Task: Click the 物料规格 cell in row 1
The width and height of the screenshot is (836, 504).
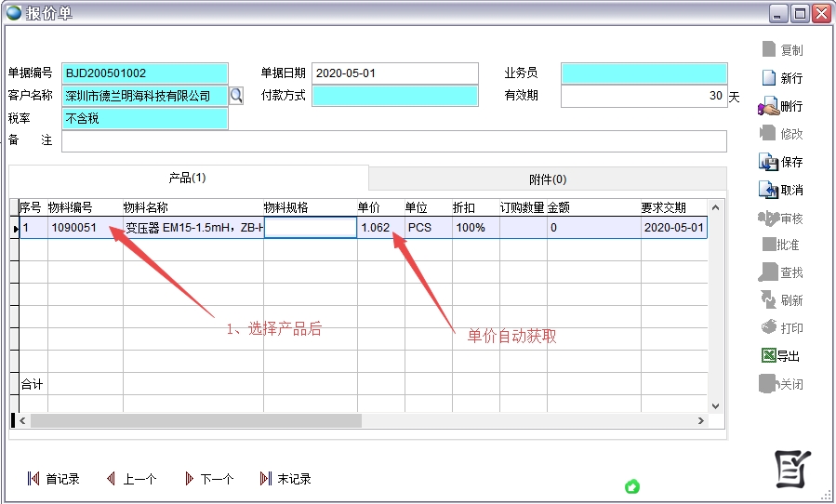Action: pyautogui.click(x=310, y=228)
